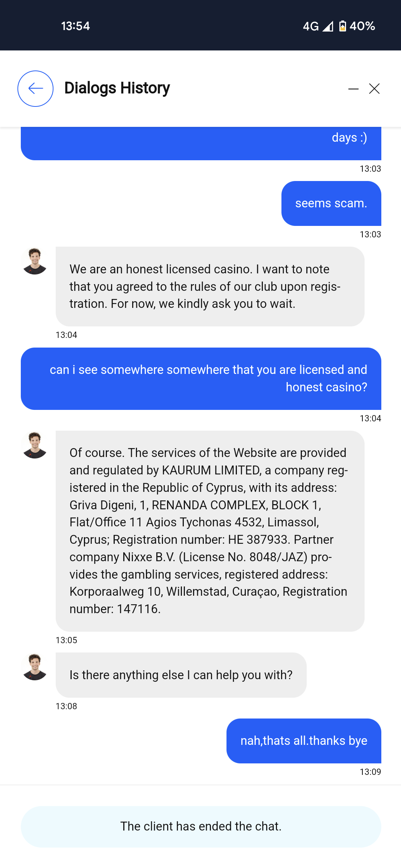The width and height of the screenshot is (401, 868).
Task: Select the "We are an honest licensed casino" message
Action: coord(210,286)
